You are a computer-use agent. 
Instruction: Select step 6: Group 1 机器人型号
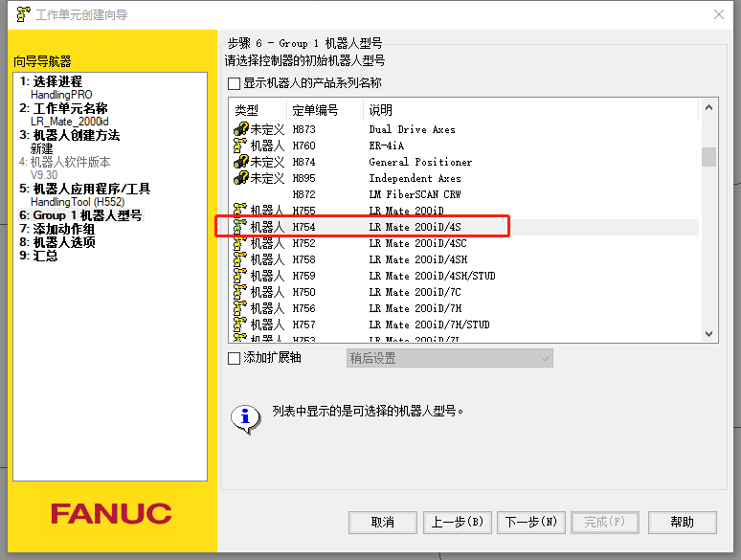click(x=80, y=215)
